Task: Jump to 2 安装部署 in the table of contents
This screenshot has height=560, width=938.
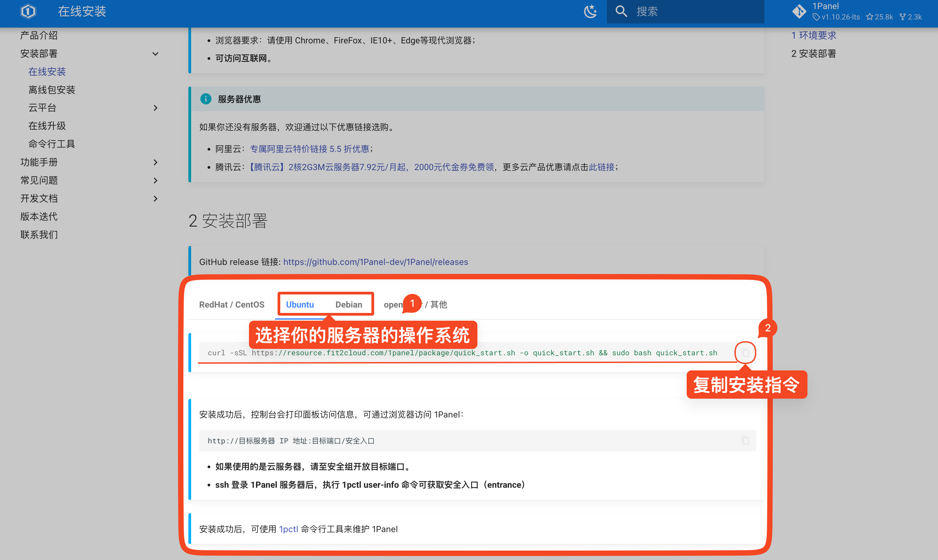Action: point(814,53)
